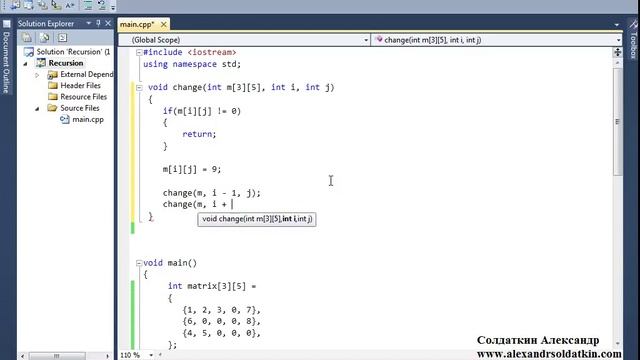
Task: Close the Solution Explorer panel
Action: (108, 23)
